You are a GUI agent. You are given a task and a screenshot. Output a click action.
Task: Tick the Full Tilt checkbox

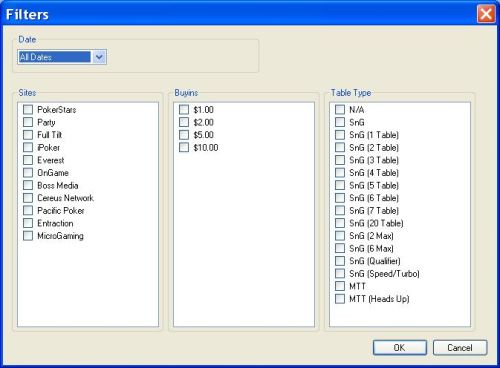click(x=28, y=135)
